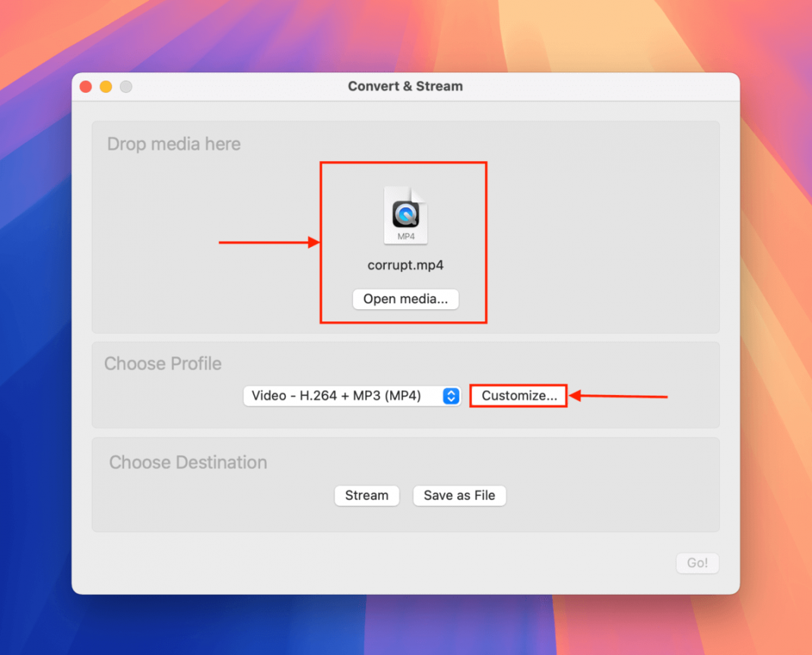Open the Customize... profile editor
Image resolution: width=812 pixels, height=655 pixels.
click(x=518, y=395)
